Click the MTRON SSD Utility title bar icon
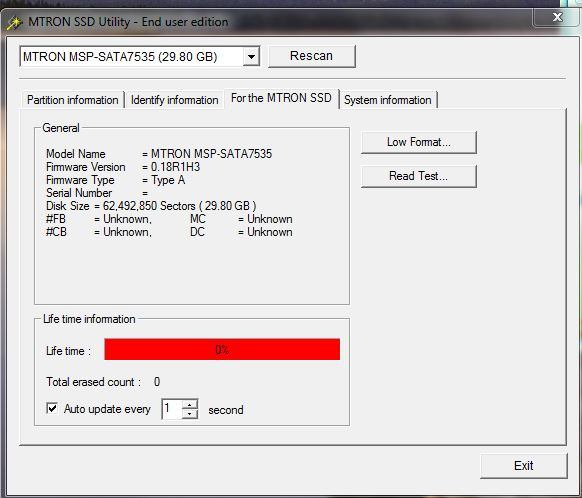This screenshot has width=582, height=498. point(14,23)
